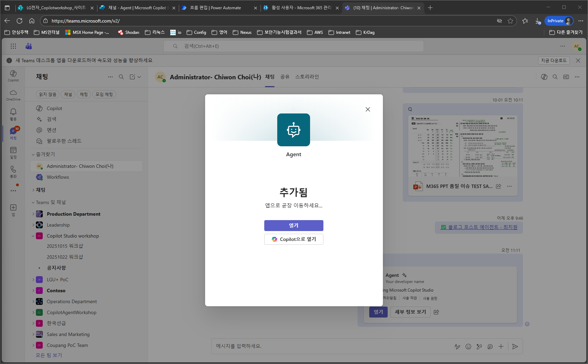Expand the Production Department team

[x=33, y=214]
